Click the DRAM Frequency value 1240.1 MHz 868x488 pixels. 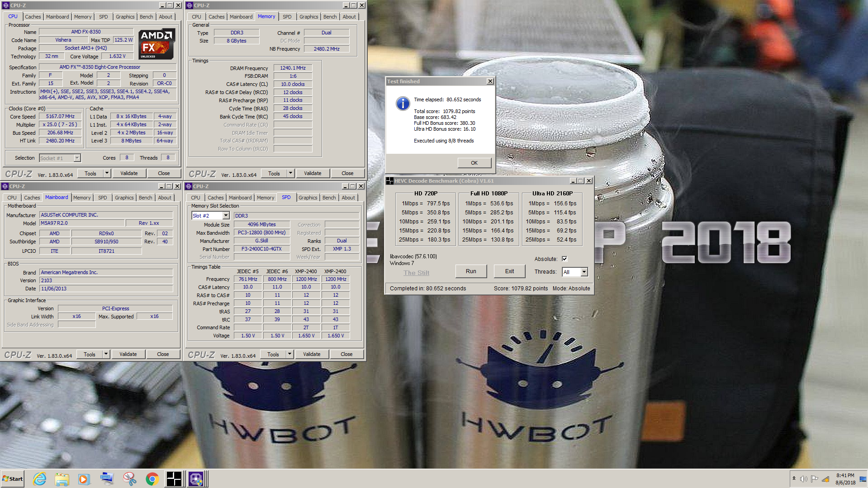pyautogui.click(x=293, y=68)
